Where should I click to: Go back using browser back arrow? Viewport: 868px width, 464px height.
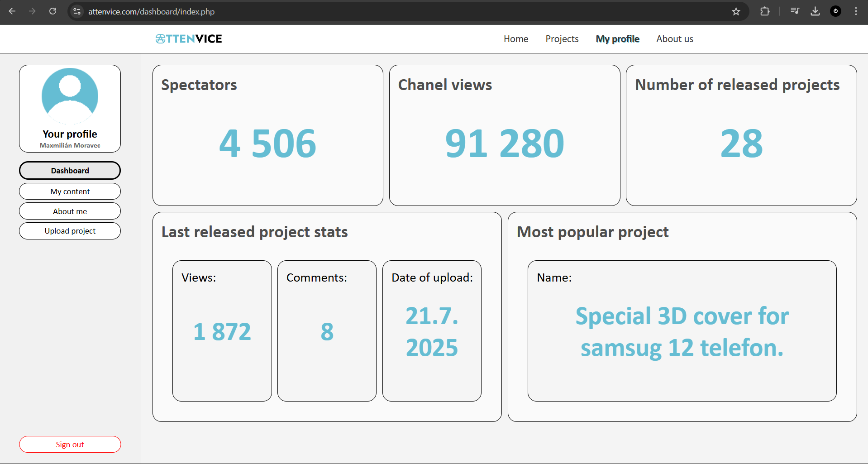[12, 11]
